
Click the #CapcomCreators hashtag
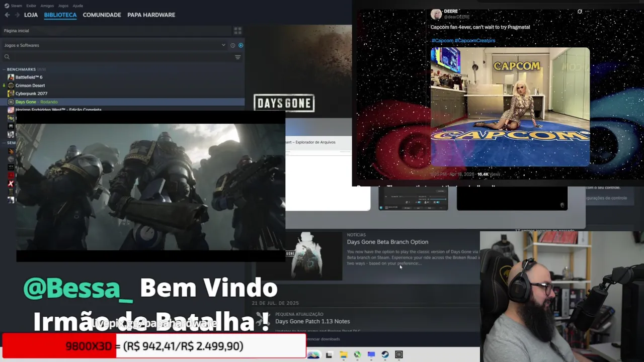(x=475, y=40)
